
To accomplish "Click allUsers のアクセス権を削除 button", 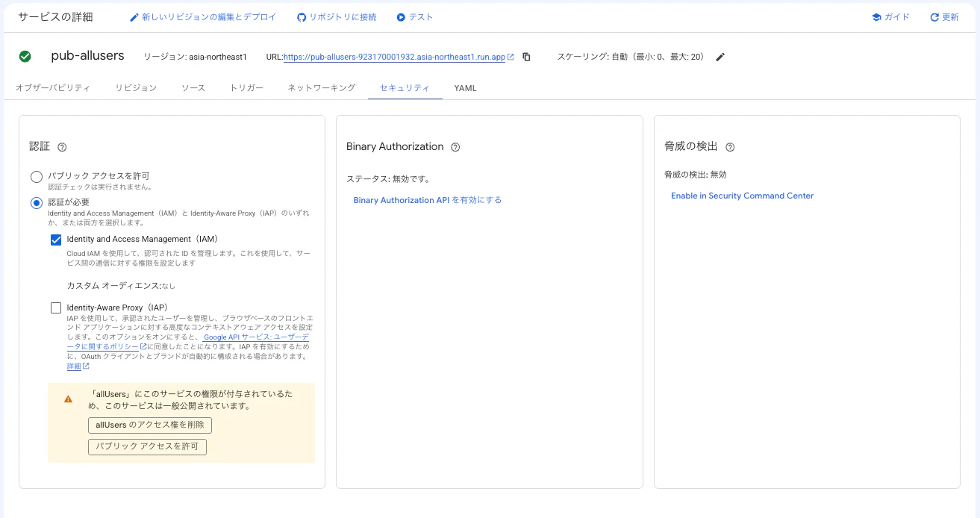I will coord(150,425).
